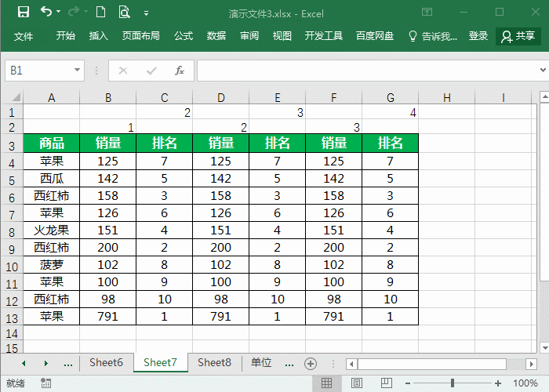This screenshot has width=549, height=392.
Task: Open the 开发工具 tab
Action: coord(323,36)
